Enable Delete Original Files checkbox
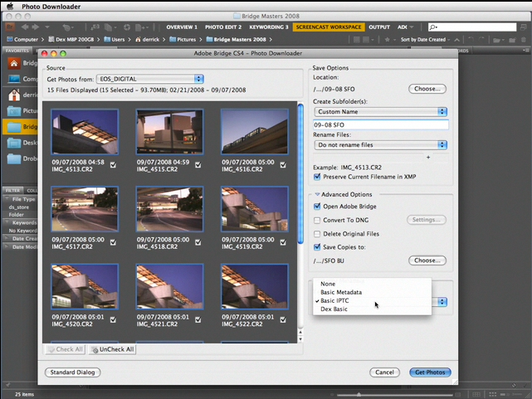Image resolution: width=532 pixels, height=399 pixels. click(317, 234)
